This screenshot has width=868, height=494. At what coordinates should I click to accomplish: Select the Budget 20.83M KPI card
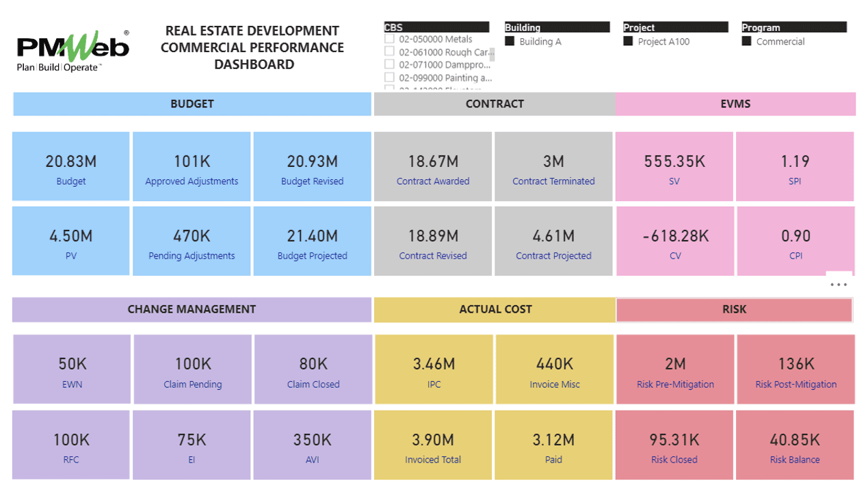(x=70, y=166)
